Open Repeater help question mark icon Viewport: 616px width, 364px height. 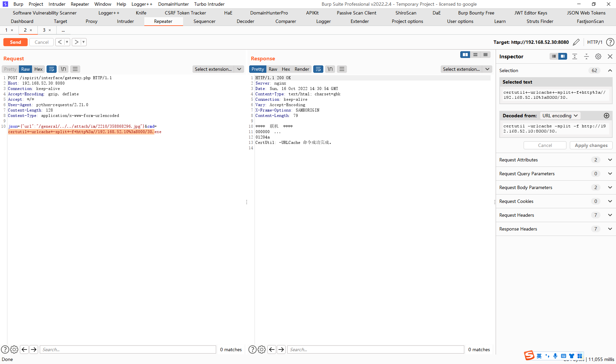(x=610, y=42)
